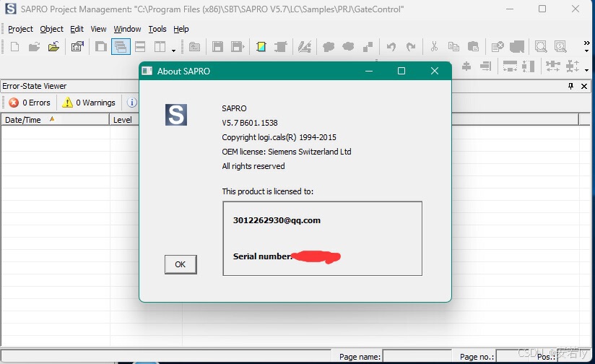595x364 pixels.
Task: Click the horizontal spacing toolbar icon
Action: click(x=553, y=66)
